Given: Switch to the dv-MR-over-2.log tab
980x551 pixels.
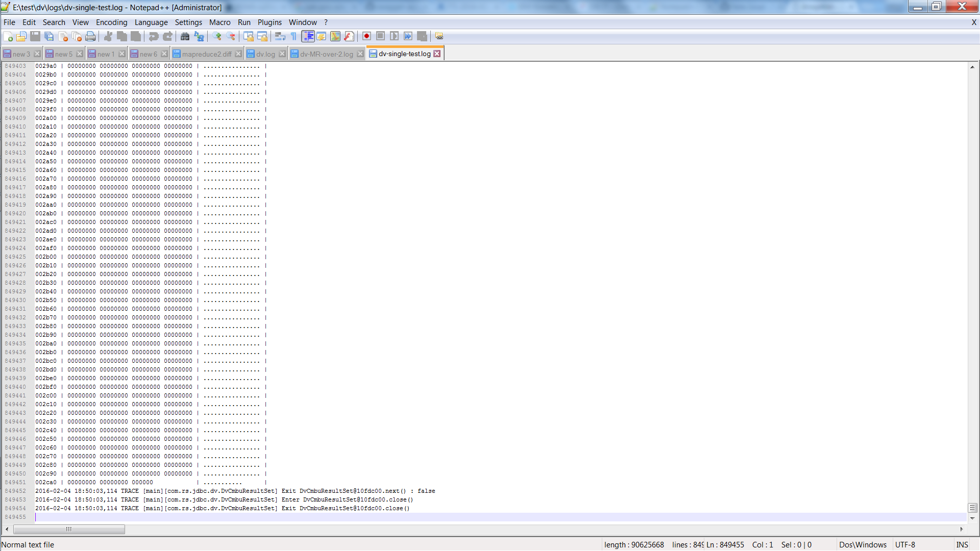Looking at the screenshot, I should 326,54.
